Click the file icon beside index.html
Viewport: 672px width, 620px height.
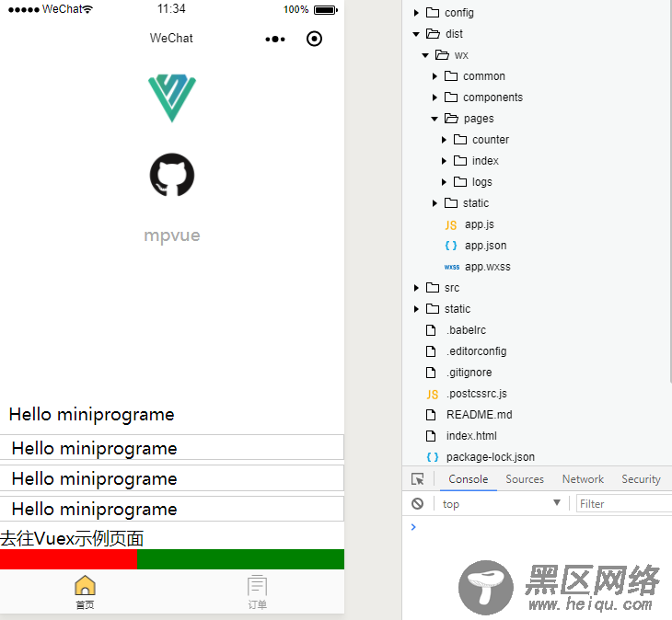pyautogui.click(x=431, y=436)
